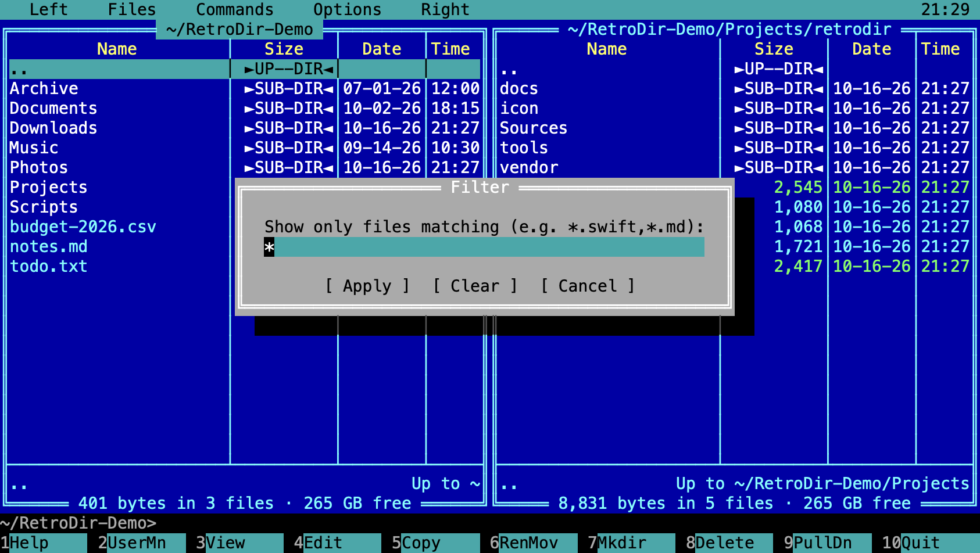The image size is (980, 553).
Task: Click the 6RenMov function key
Action: (x=534, y=543)
